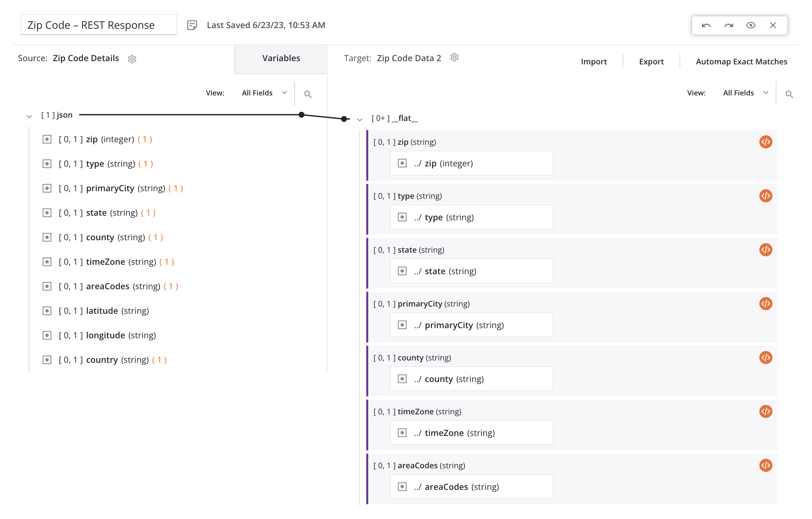Click the redo arrow icon

pyautogui.click(x=728, y=25)
